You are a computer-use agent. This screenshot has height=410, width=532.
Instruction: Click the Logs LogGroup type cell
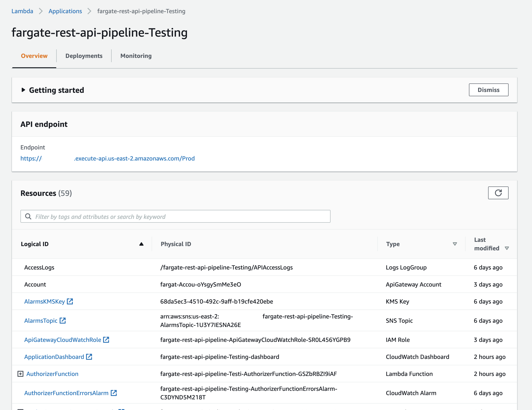[x=406, y=267]
